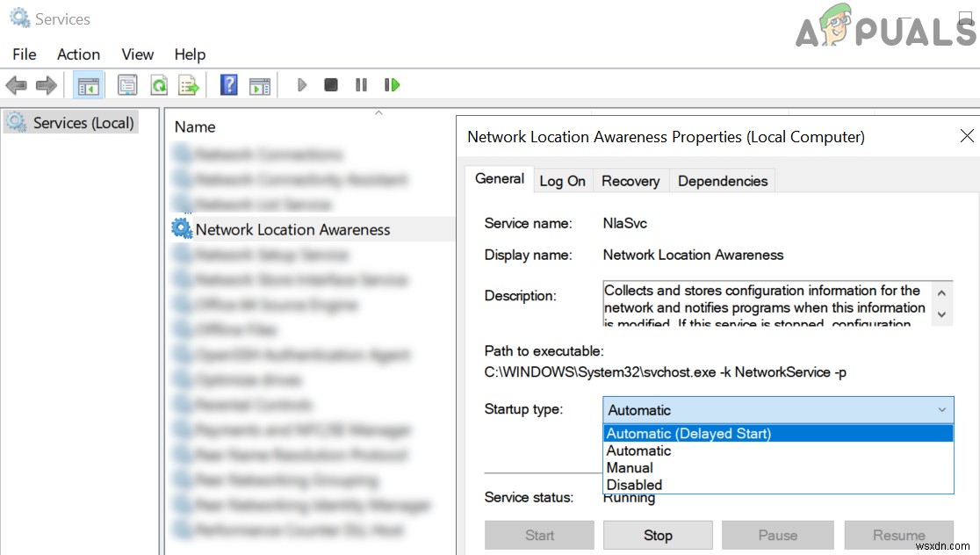Click the blue Help toolbar icon

tap(229, 85)
